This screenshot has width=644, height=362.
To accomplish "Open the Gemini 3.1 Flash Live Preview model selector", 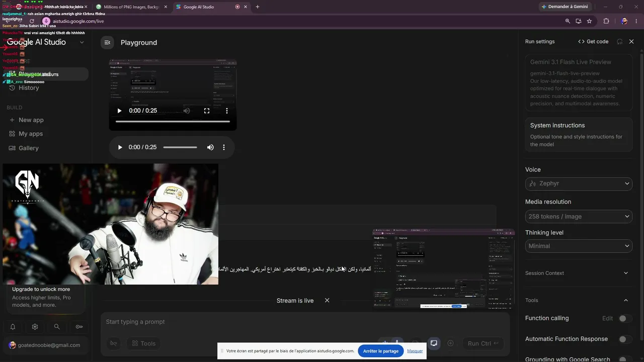I will coord(579,82).
